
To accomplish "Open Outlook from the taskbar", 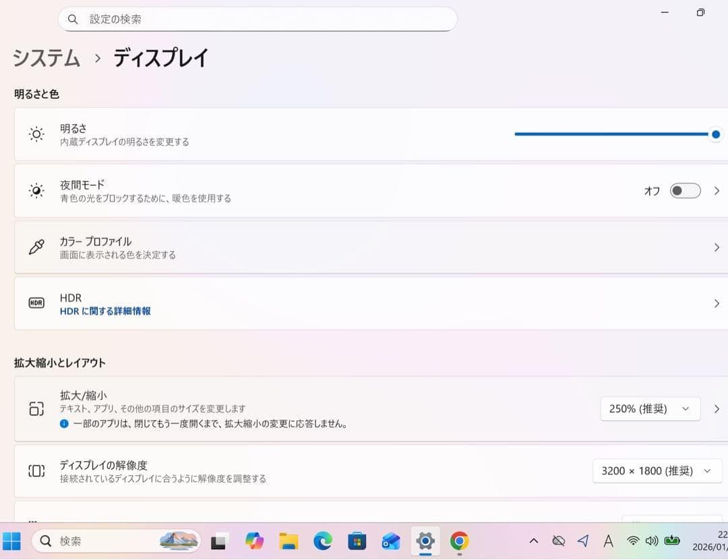I will [391, 541].
